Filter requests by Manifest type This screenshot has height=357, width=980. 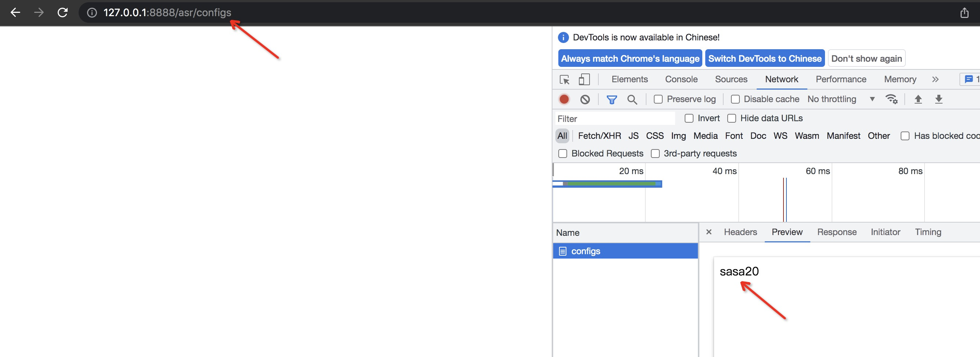(843, 136)
